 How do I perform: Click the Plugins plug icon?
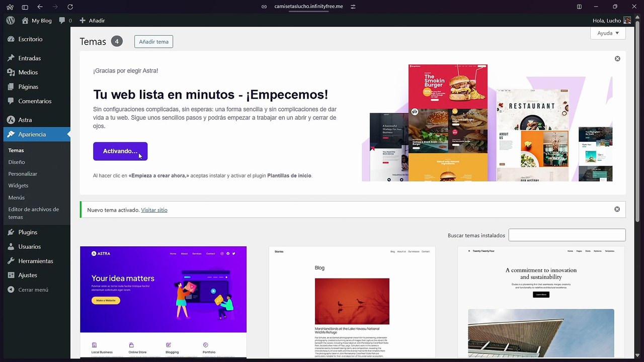11,232
